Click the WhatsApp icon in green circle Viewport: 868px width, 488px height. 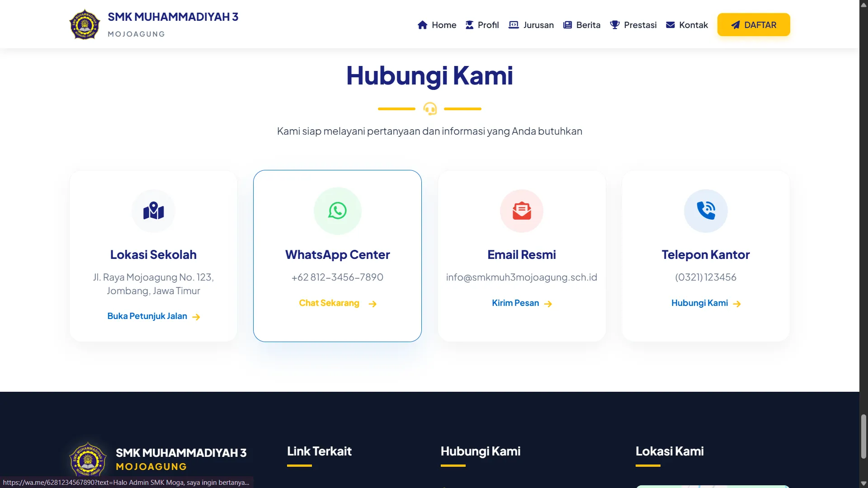click(337, 211)
